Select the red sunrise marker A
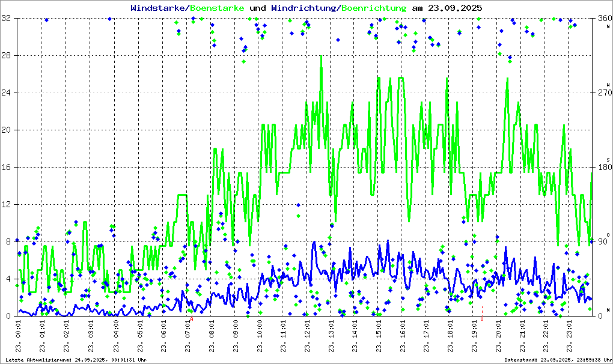 click(192, 319)
